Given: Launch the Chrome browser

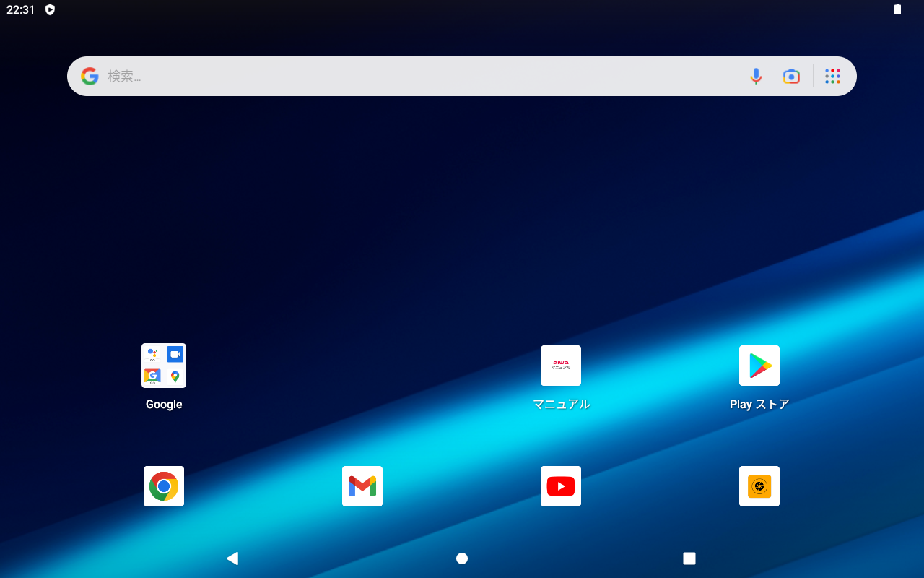Looking at the screenshot, I should pos(164,486).
